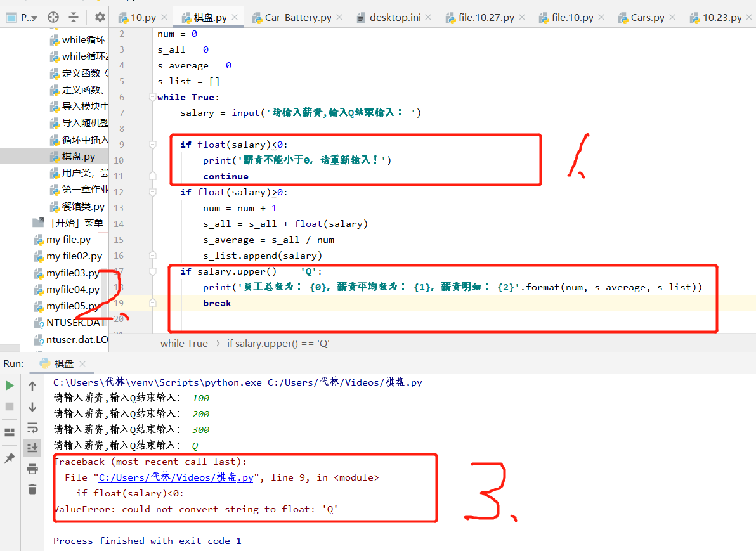Select the 用户类 file in the tree
Image resolution: width=756 pixels, height=551 pixels.
pos(79,173)
